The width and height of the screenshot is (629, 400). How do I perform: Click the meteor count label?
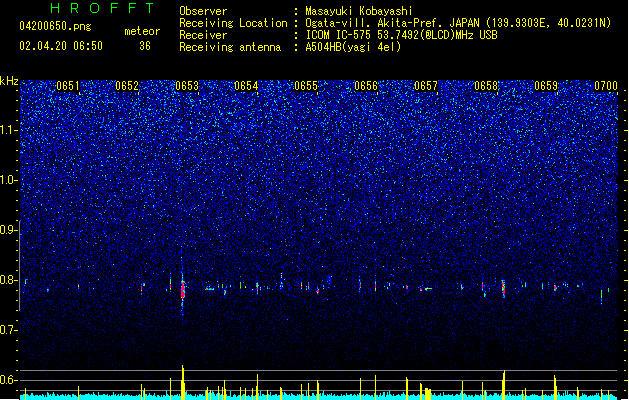(x=142, y=31)
